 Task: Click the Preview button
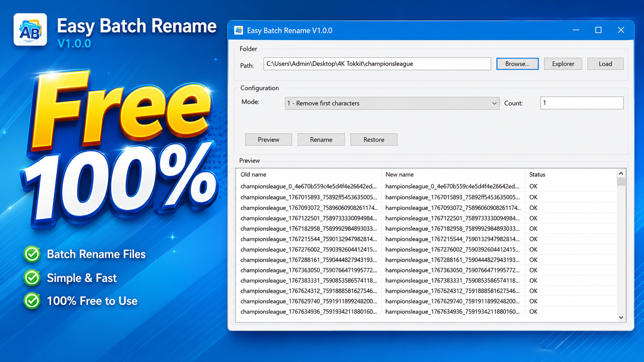[x=268, y=140]
